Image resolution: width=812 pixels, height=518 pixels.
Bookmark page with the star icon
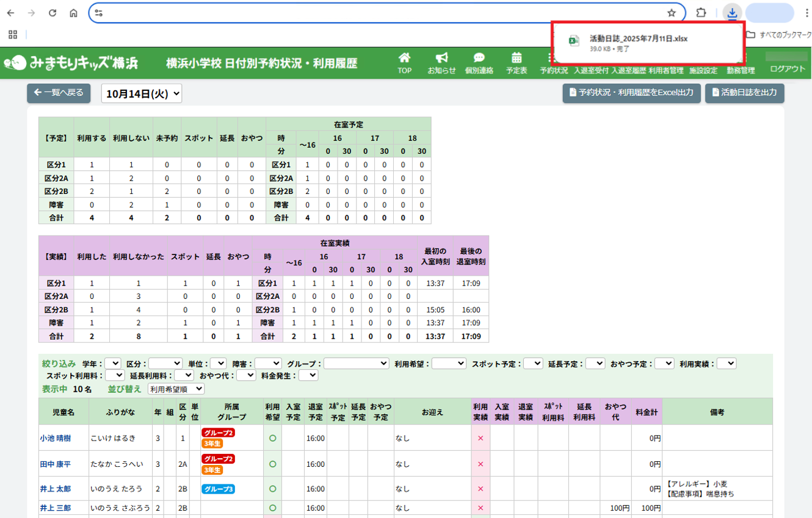point(672,13)
